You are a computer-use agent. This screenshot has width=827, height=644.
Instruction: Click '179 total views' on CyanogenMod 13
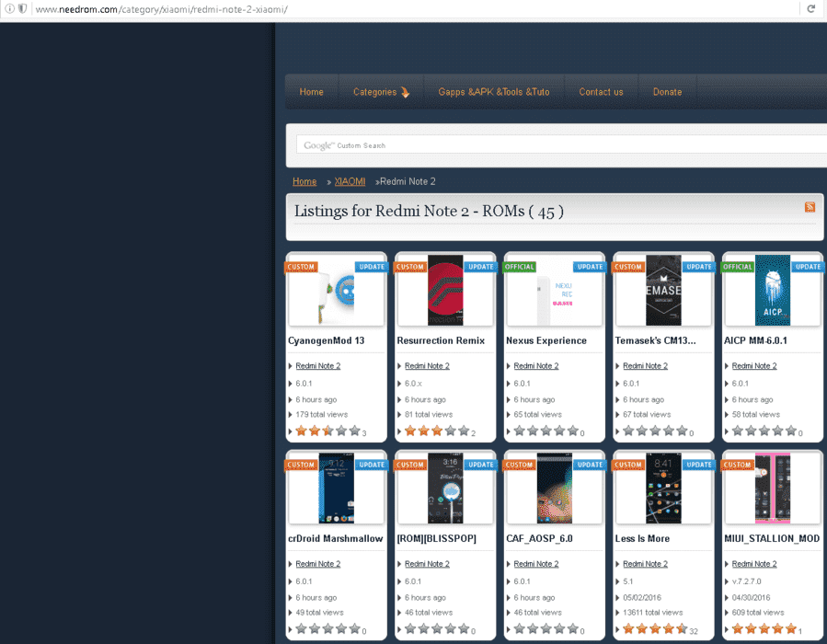tap(322, 415)
